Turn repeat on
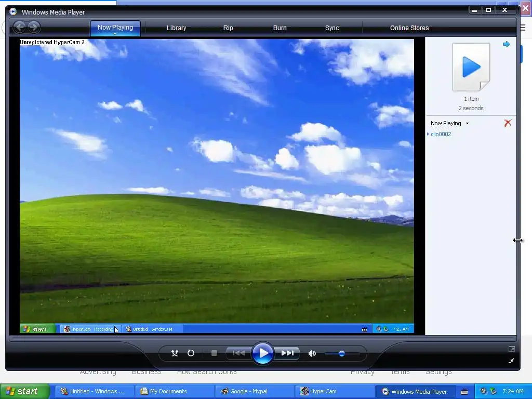532x399 pixels. [191, 353]
